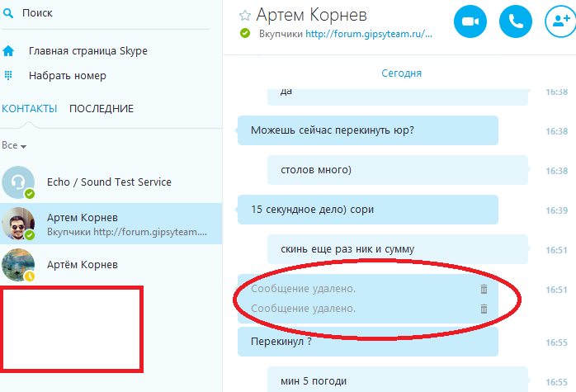Select the Артем Корнев contact with Вкупчики status
The width and height of the screenshot is (576, 392).
pyautogui.click(x=111, y=224)
